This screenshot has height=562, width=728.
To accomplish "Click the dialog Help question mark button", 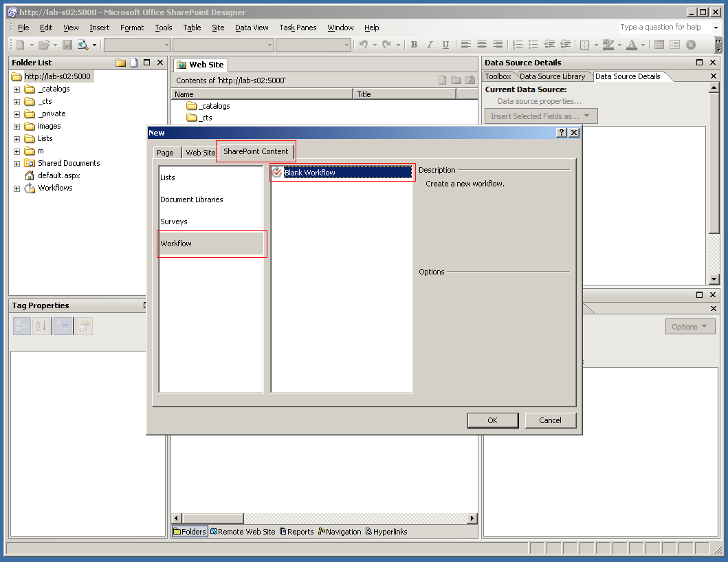I will point(562,133).
